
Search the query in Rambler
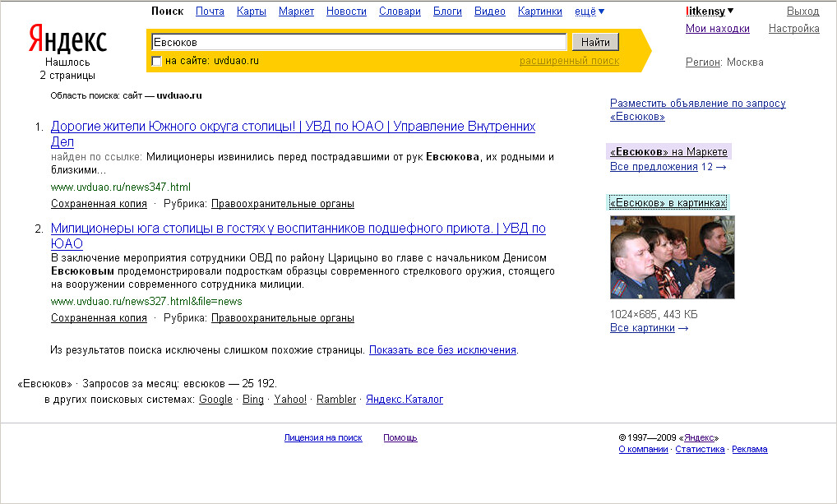[336, 399]
